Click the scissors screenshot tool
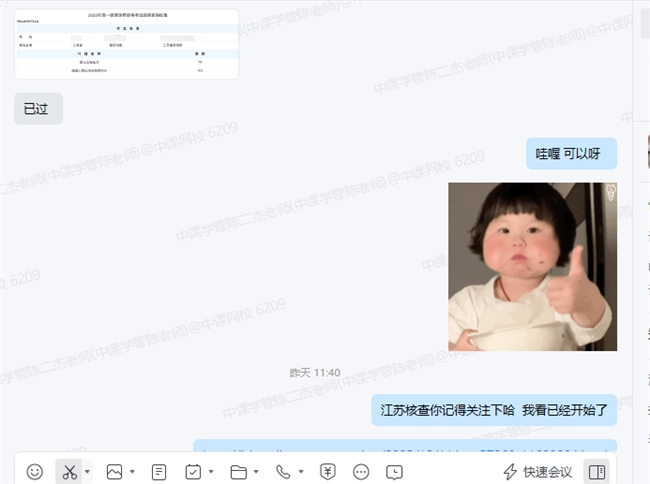Viewport: 650px width, 484px height. pos(69,471)
